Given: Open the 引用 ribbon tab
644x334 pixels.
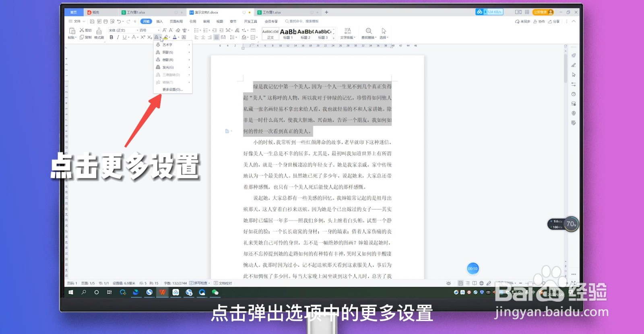Looking at the screenshot, I should click(x=193, y=21).
